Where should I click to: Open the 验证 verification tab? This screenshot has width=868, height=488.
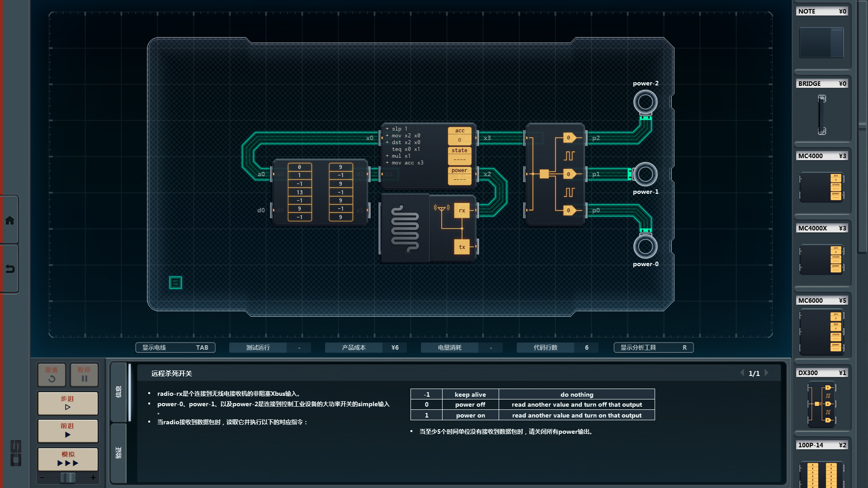pos(118,453)
